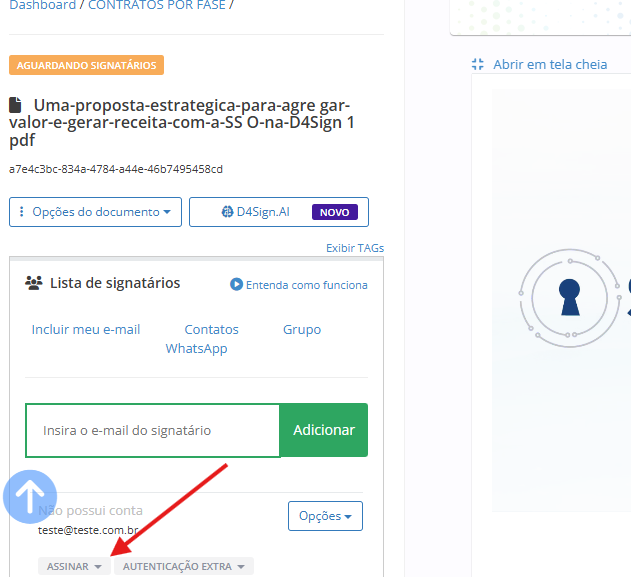This screenshot has height=577, width=631.
Task: Select the Grupo option
Action: pos(302,330)
